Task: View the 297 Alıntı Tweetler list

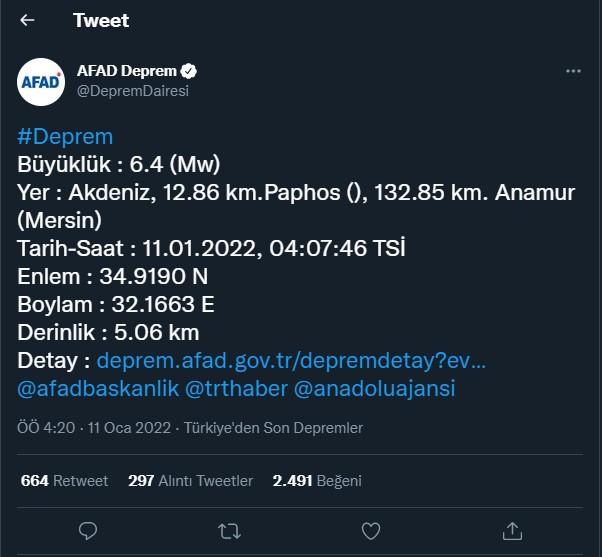Action: point(190,481)
